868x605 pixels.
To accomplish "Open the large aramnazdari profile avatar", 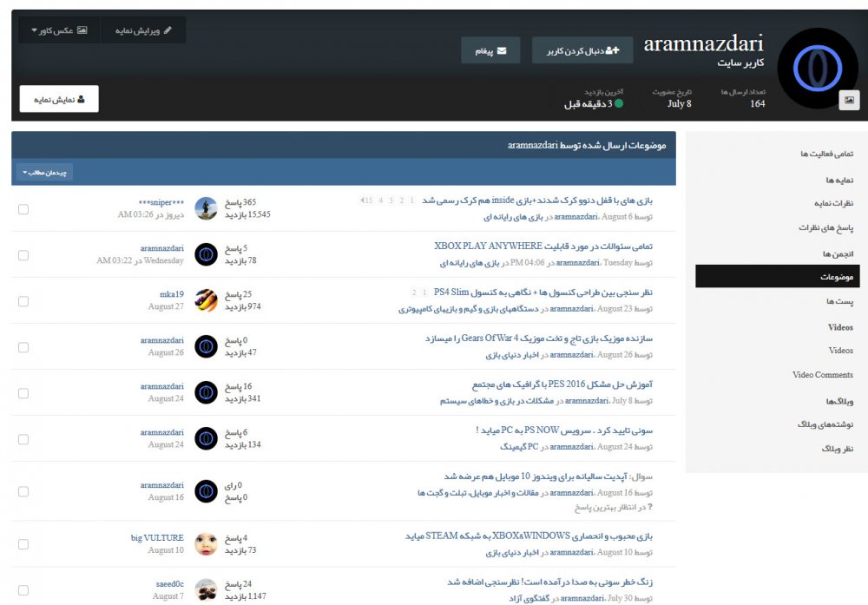I will [x=818, y=70].
